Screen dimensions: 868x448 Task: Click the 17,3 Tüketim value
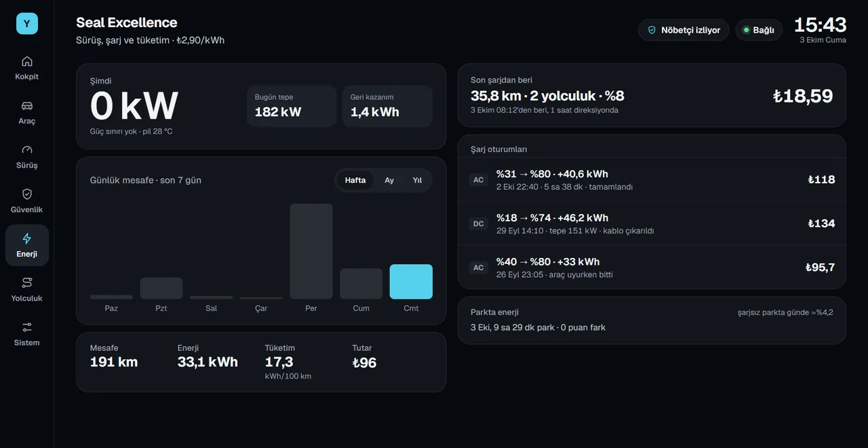pyautogui.click(x=279, y=362)
